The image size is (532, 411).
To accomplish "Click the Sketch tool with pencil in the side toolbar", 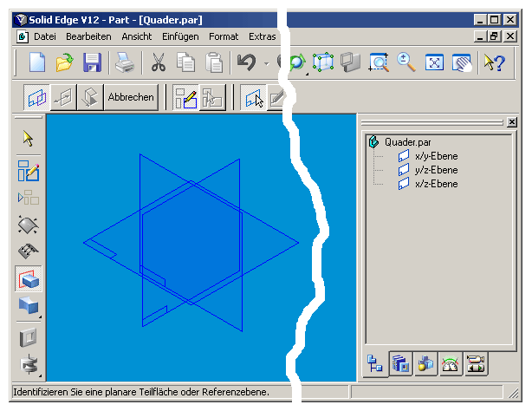I will (x=29, y=171).
